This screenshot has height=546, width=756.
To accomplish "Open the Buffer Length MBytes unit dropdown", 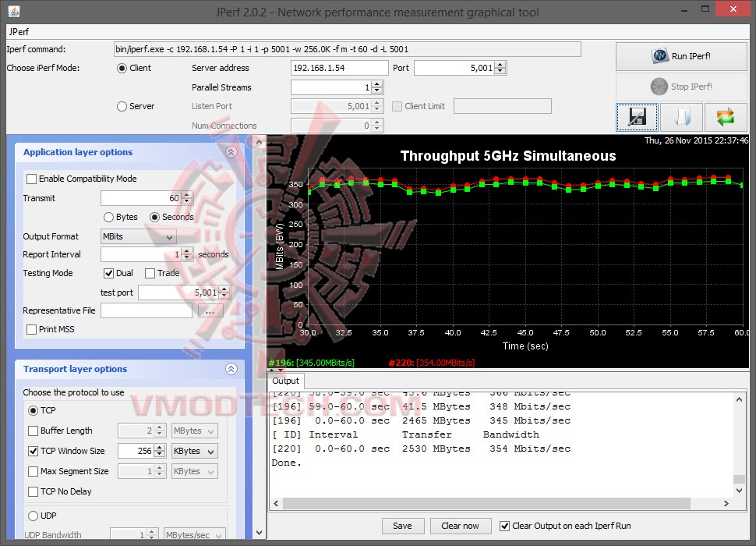I will (x=195, y=431).
